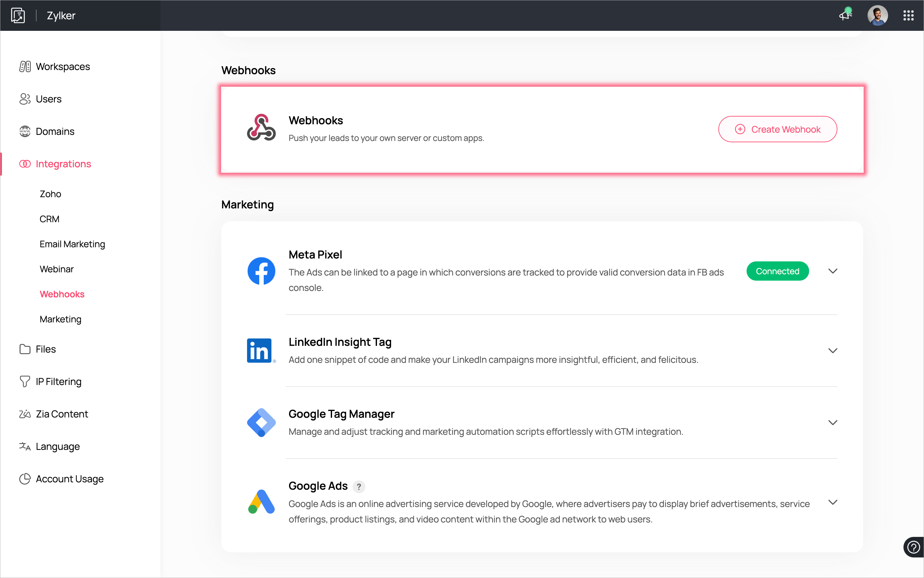
Task: Open the help widget in corner
Action: pyautogui.click(x=913, y=547)
